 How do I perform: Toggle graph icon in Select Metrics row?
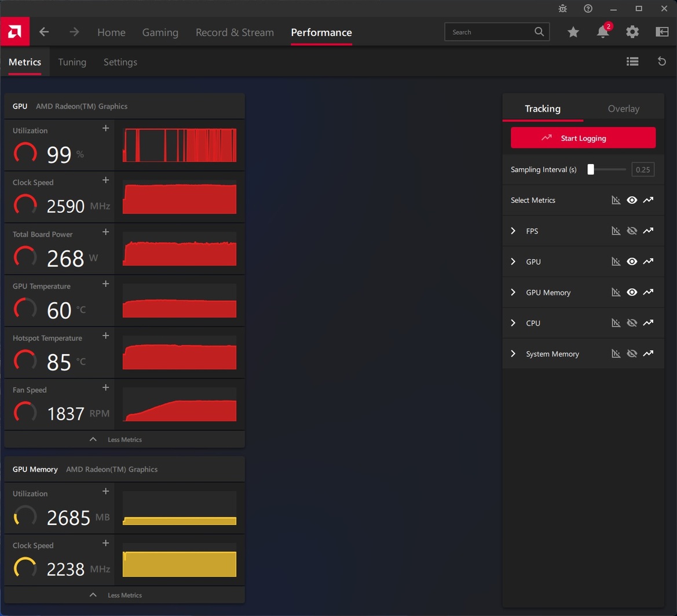click(x=616, y=200)
